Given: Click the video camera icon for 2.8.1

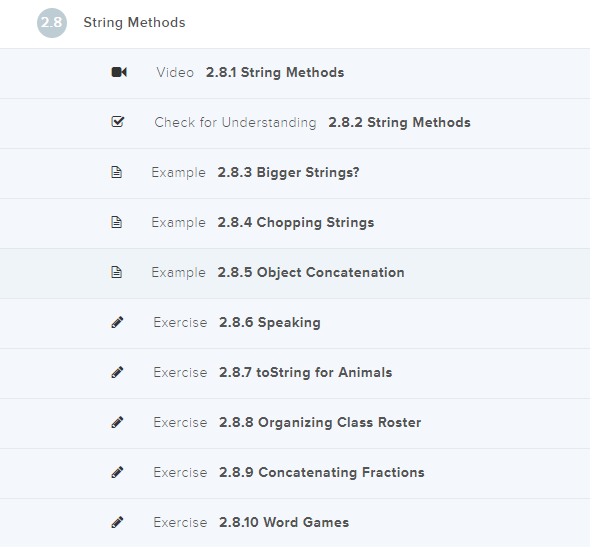Looking at the screenshot, I should coord(119,72).
